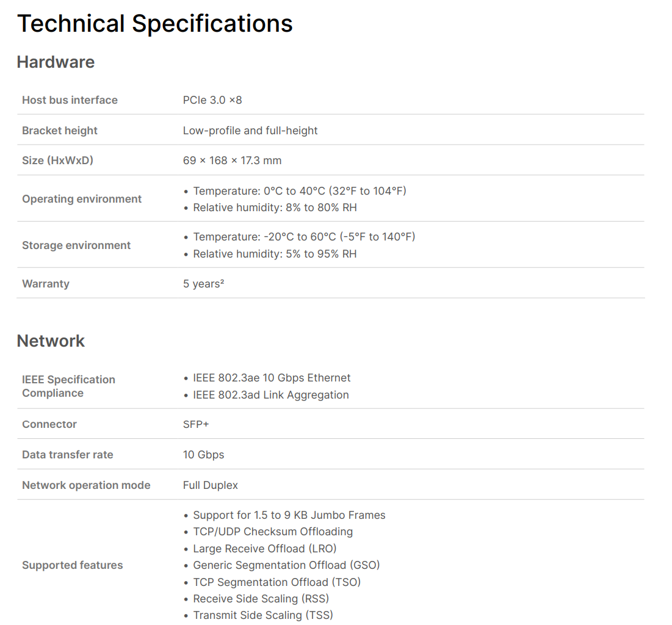The height and width of the screenshot is (625, 672).
Task: Click the PCIe 3.0 ×8 value
Action: 212,100
